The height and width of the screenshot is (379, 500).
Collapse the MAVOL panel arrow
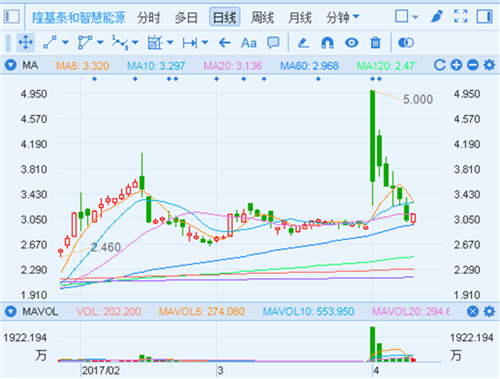pos(11,312)
